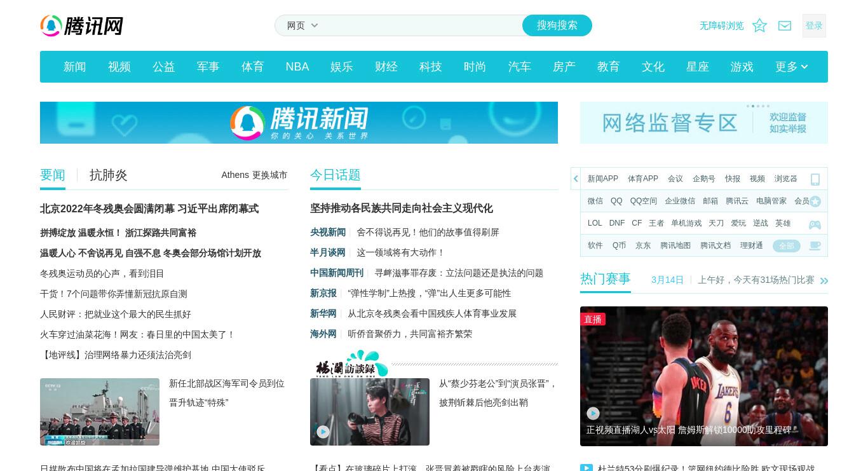Open QQ空间 link
Viewport: 868px width, 471px height.
[644, 201]
